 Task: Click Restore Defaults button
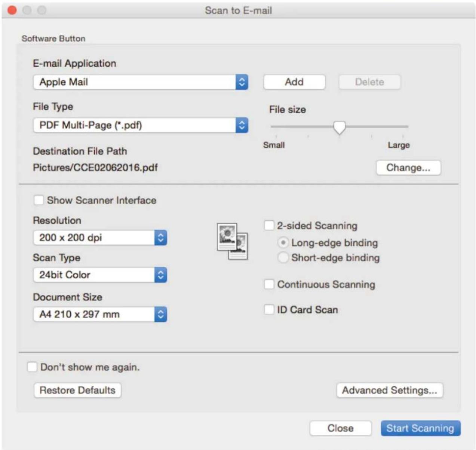pyautogui.click(x=77, y=390)
